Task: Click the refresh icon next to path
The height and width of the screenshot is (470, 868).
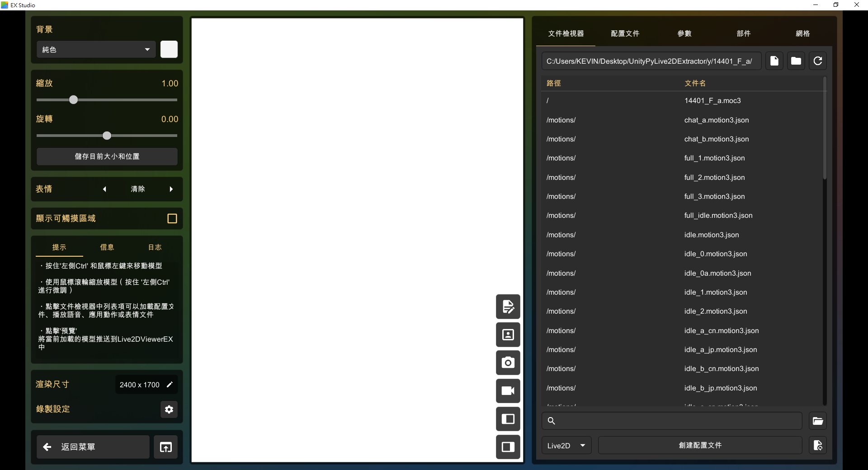Action: click(817, 61)
